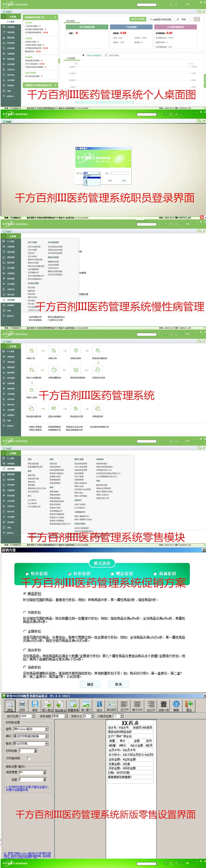
Task: Open the 采购记录表 workflow icon
Action: [76, 351]
